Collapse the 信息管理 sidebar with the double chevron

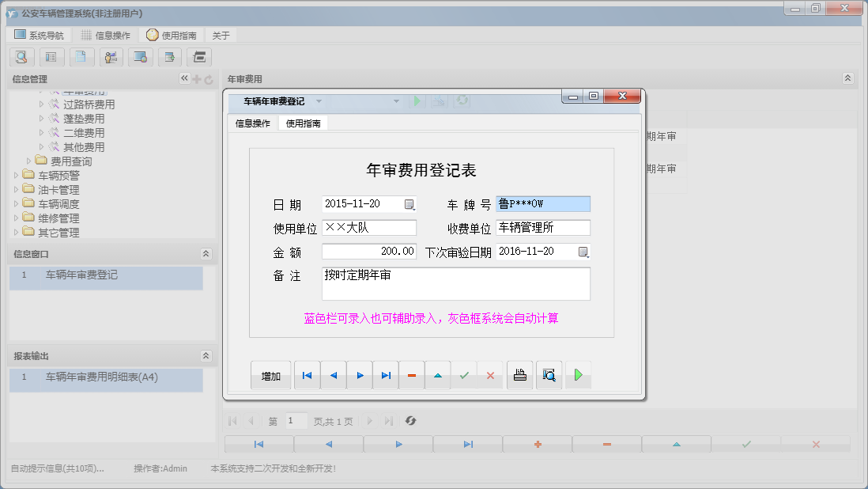183,78
